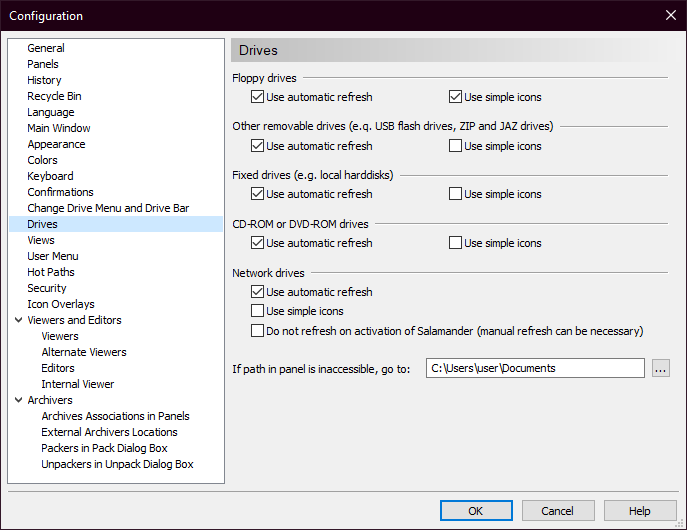Screen dimensions: 687x530
Task: Collapse the Archivers tree node
Action: 19,400
